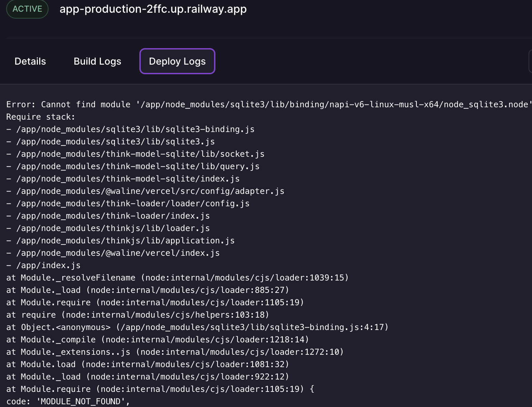Select the think-loader config.js line
532x407 pixels.
point(128,203)
